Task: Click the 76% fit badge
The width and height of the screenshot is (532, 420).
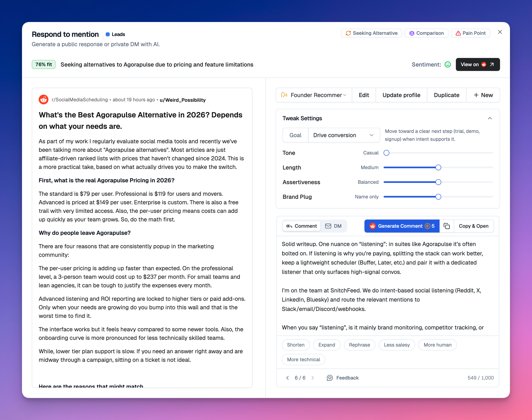Action: (44, 65)
